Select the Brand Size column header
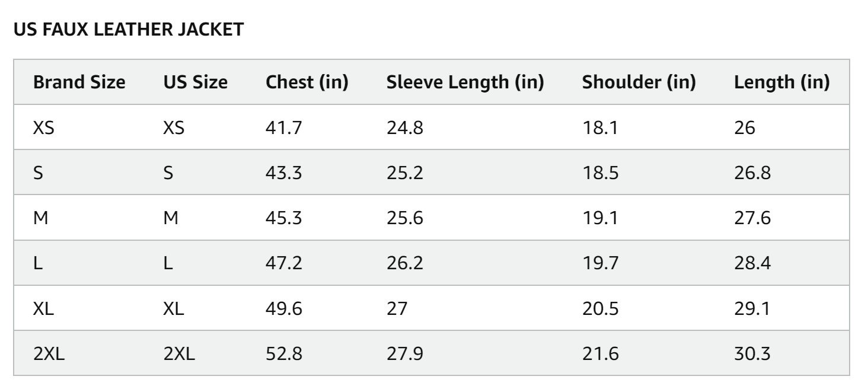The width and height of the screenshot is (868, 392). (x=79, y=82)
